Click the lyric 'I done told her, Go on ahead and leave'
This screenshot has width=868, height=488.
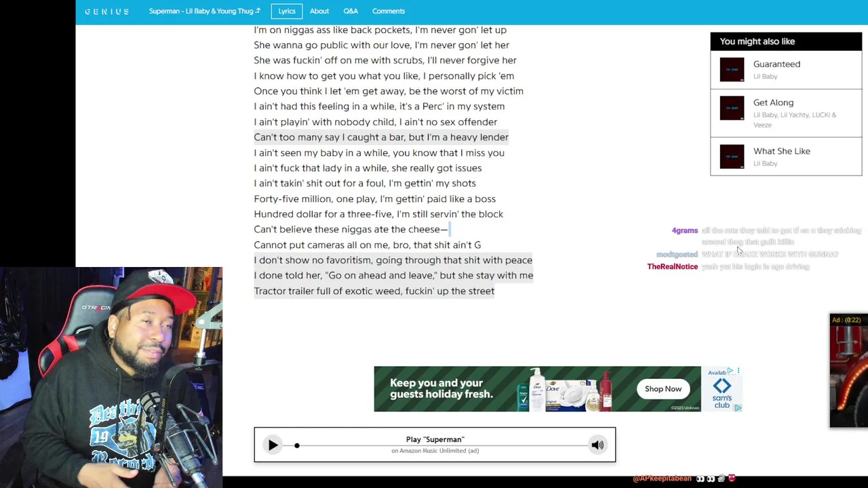pos(393,276)
